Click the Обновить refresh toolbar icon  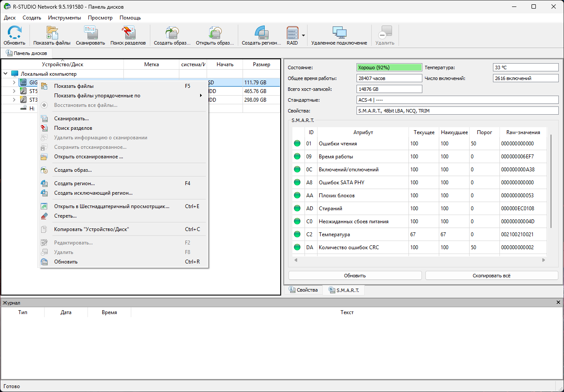pos(14,35)
